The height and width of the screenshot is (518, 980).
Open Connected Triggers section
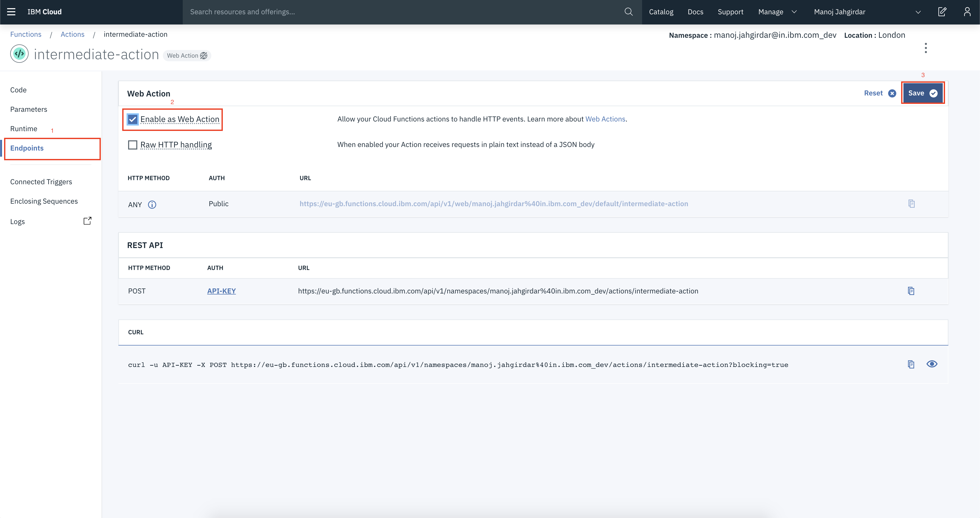[41, 182]
